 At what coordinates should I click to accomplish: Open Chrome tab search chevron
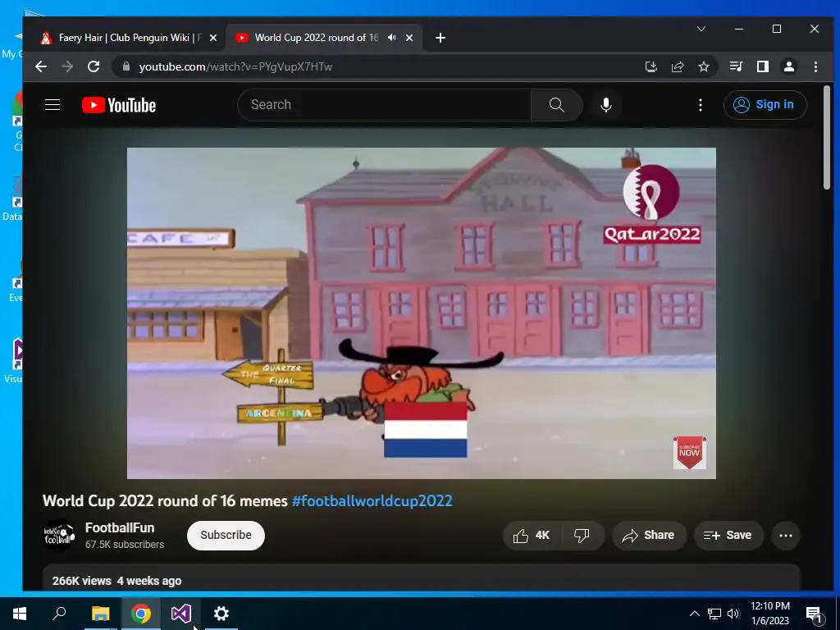(701, 29)
